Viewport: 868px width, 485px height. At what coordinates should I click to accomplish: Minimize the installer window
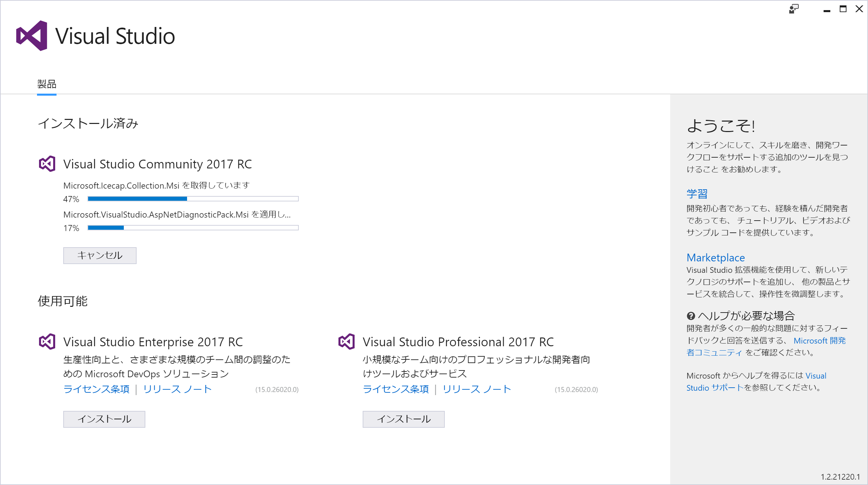point(827,9)
